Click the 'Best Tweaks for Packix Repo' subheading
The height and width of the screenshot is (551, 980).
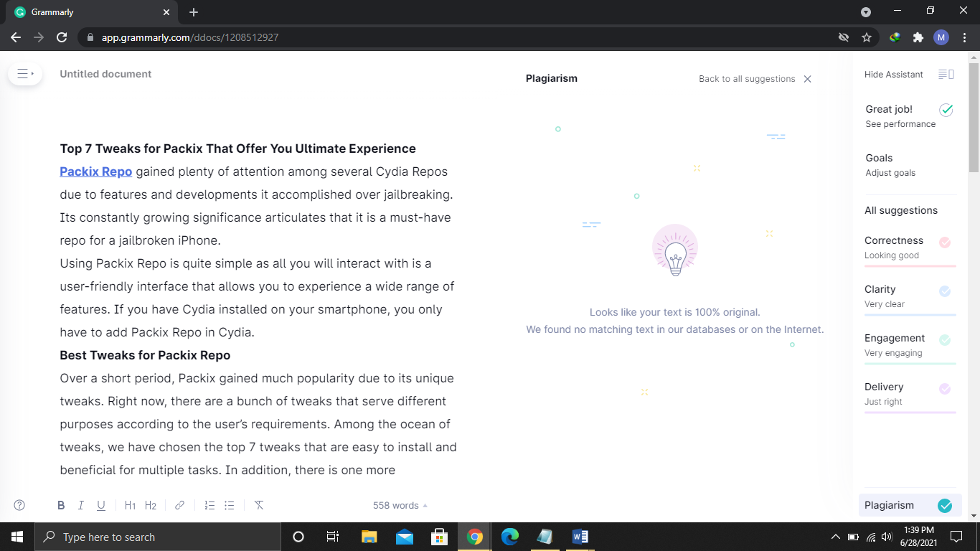[x=145, y=355]
